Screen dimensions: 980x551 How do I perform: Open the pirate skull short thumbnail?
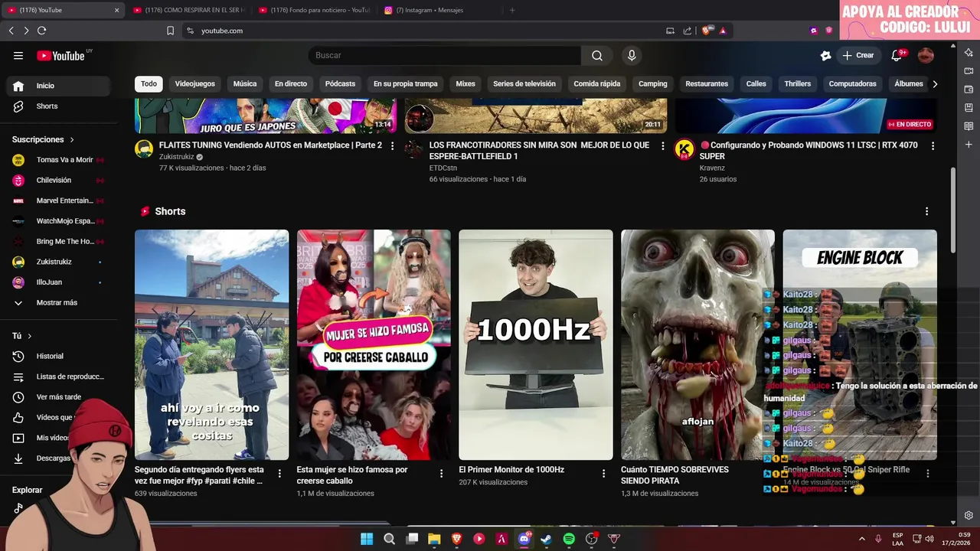(x=697, y=344)
